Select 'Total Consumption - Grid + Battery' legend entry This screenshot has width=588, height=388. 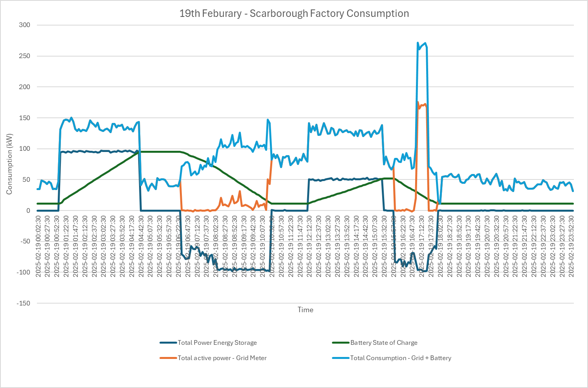[x=400, y=358]
